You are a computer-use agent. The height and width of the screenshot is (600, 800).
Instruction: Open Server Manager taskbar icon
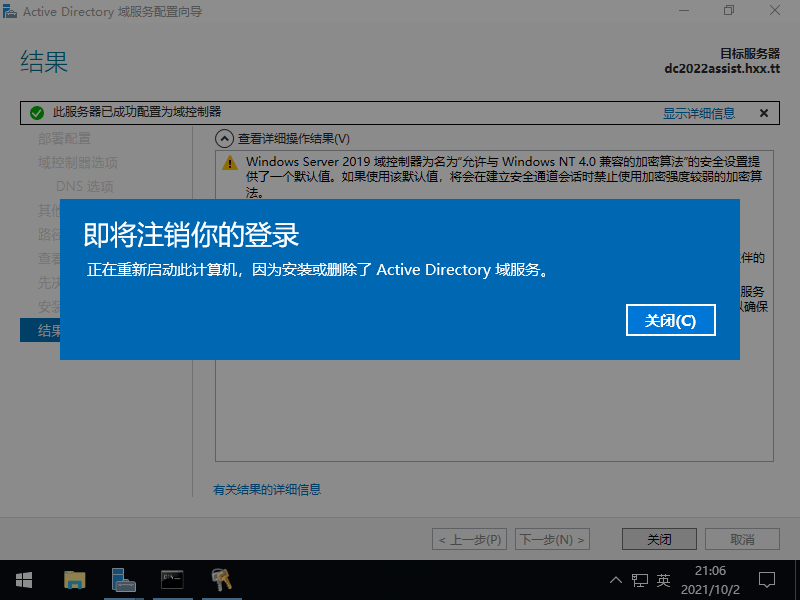pos(123,580)
